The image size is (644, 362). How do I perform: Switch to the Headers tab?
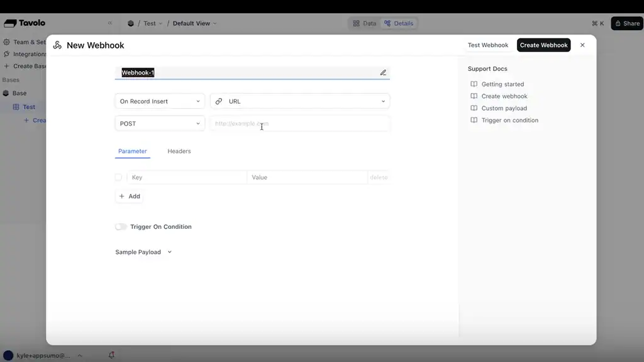pos(179,151)
